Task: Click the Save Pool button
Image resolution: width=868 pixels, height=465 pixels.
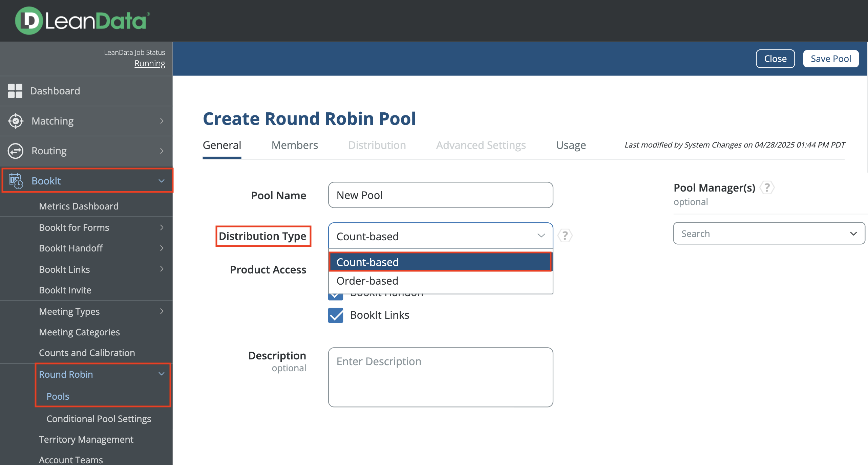Action: (x=830, y=59)
